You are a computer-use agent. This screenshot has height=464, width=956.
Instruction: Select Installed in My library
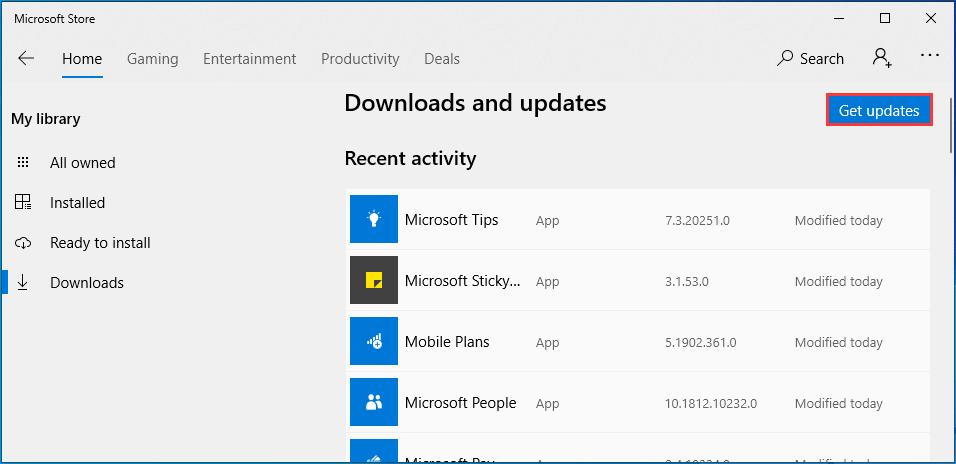[77, 202]
